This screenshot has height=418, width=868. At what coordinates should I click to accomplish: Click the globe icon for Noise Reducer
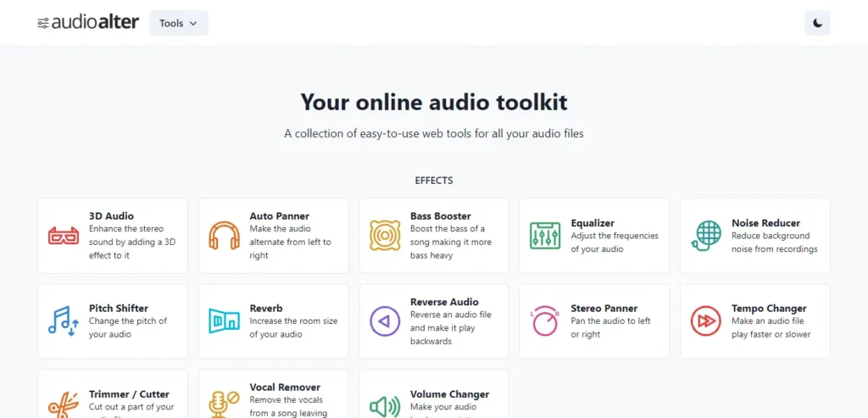[705, 235]
